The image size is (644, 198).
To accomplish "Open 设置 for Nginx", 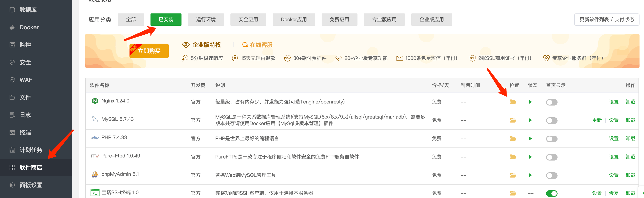I will click(x=613, y=102).
